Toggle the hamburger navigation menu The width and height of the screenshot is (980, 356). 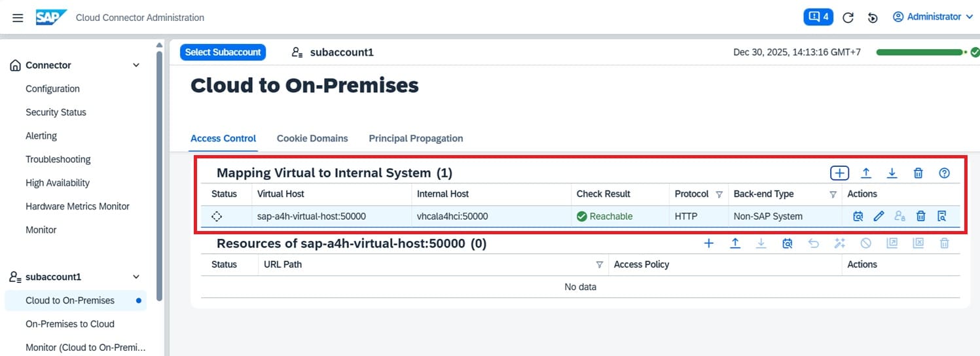[x=18, y=18]
